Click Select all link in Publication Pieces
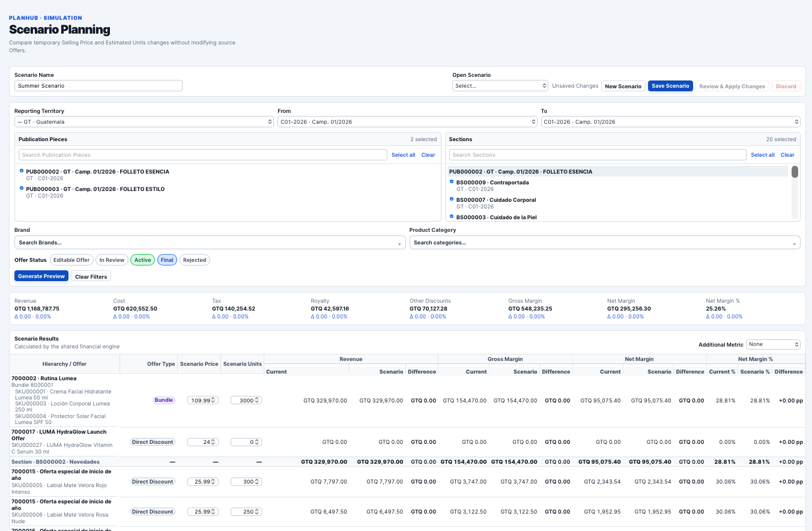Screen dimensions: 812x531 404,155
